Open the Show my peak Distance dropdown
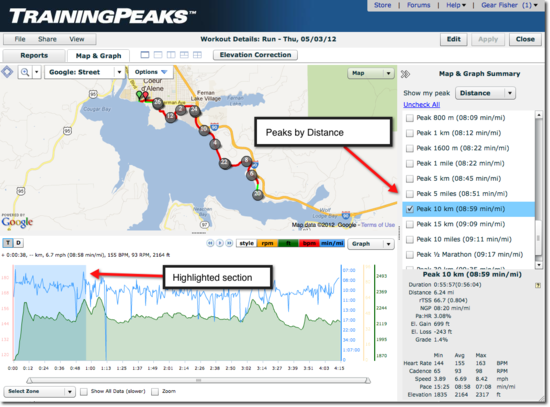Screen dimensions: 550x407 (485, 93)
